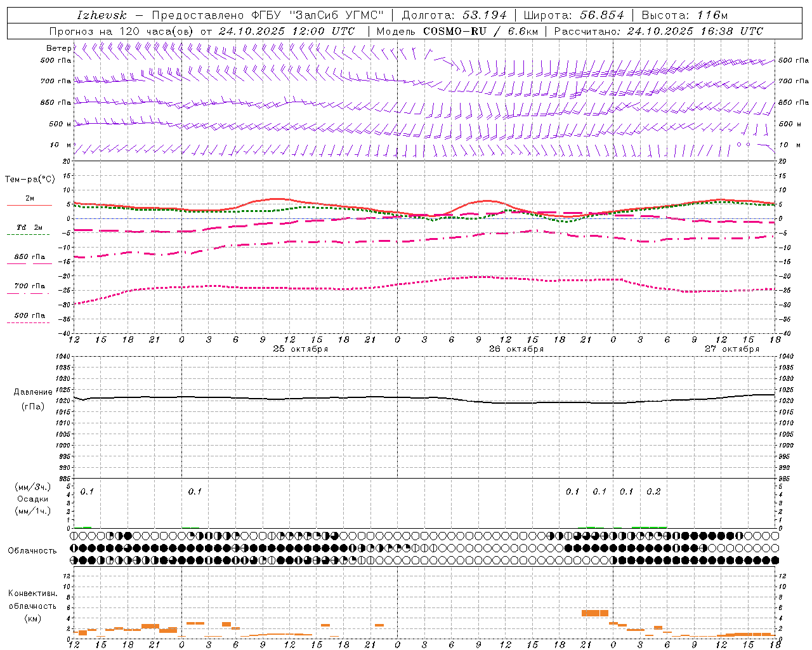This screenshot has height=650, width=812.
Task: Click the dashed line sample under "Td 2м" legend
Action: pos(28,235)
